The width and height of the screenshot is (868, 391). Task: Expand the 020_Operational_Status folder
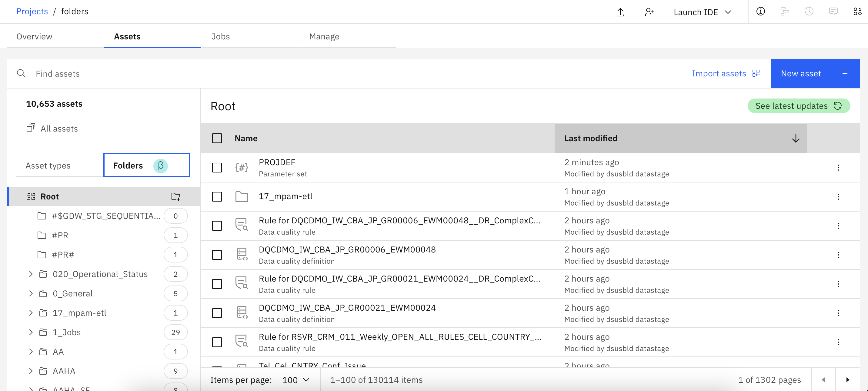coord(30,274)
